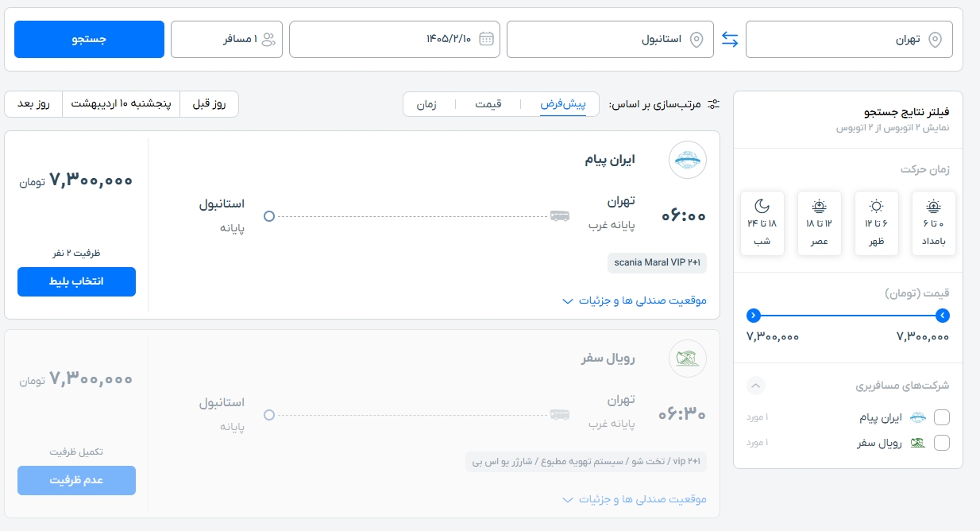Swap origin and destination arrows icon
Screen dimensions: 980x531
point(730,39)
